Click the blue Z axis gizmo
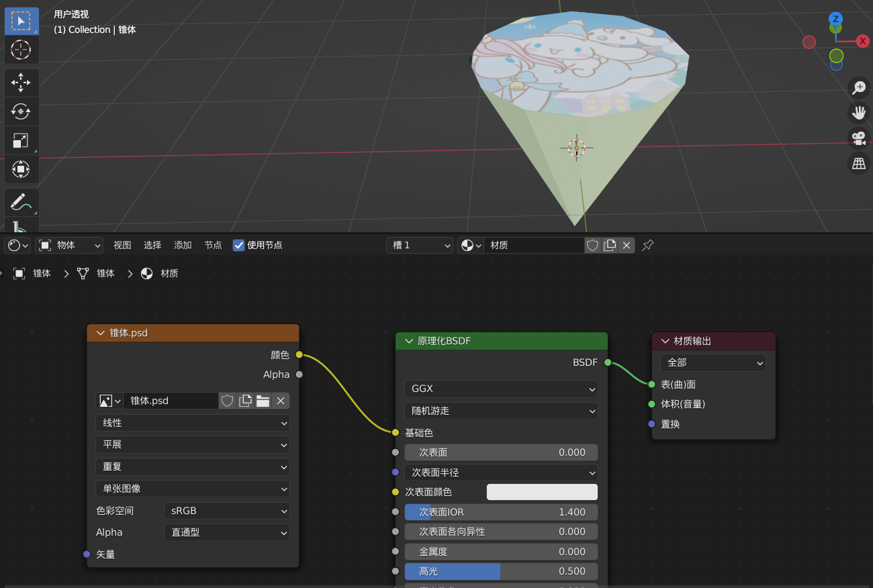 835,18
